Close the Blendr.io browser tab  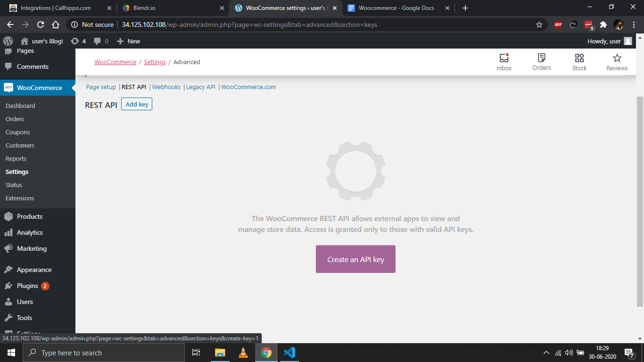point(222,8)
